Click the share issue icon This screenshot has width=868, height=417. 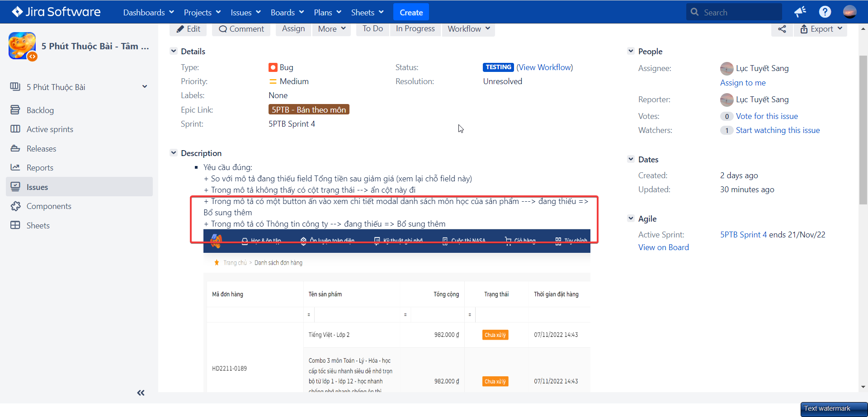(x=782, y=29)
